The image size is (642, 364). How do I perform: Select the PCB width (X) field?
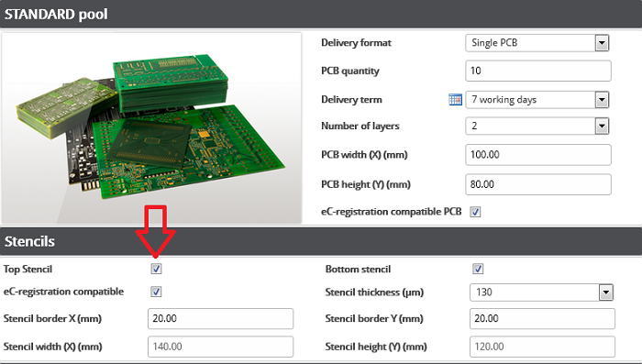[538, 155]
